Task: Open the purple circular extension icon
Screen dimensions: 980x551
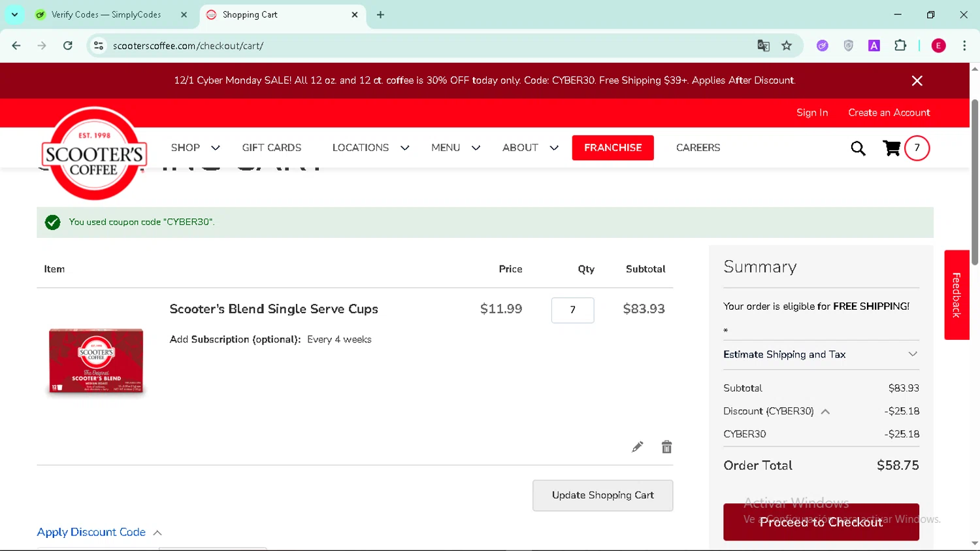Action: (x=823, y=46)
